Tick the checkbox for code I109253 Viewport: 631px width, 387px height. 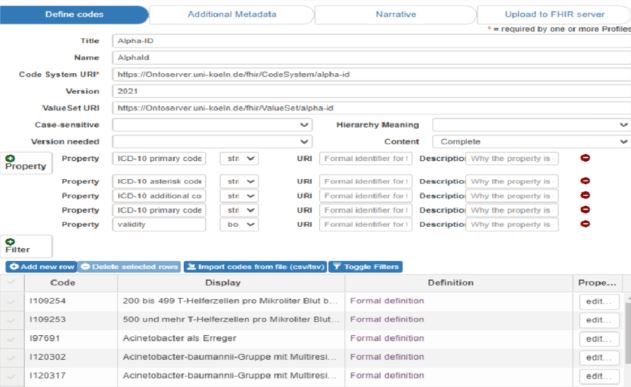click(x=11, y=320)
